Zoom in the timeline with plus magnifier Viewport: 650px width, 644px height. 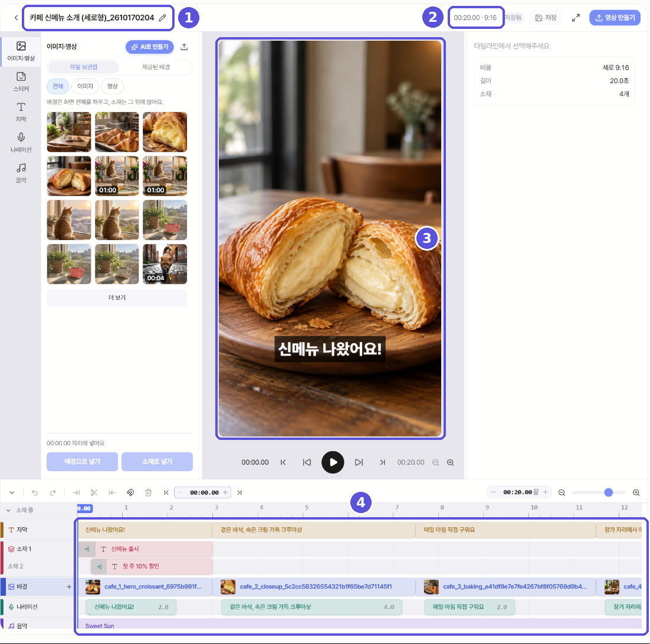coord(636,492)
